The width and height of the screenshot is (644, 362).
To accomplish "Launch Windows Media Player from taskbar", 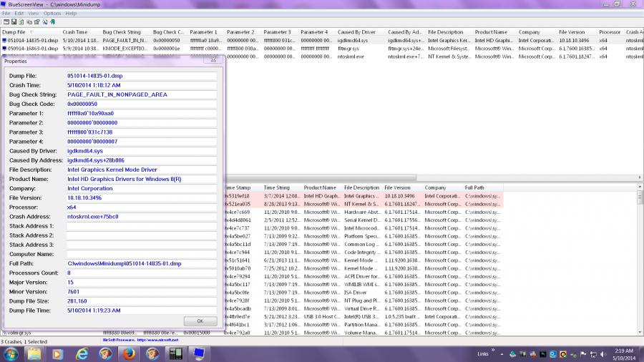I will [57, 354].
